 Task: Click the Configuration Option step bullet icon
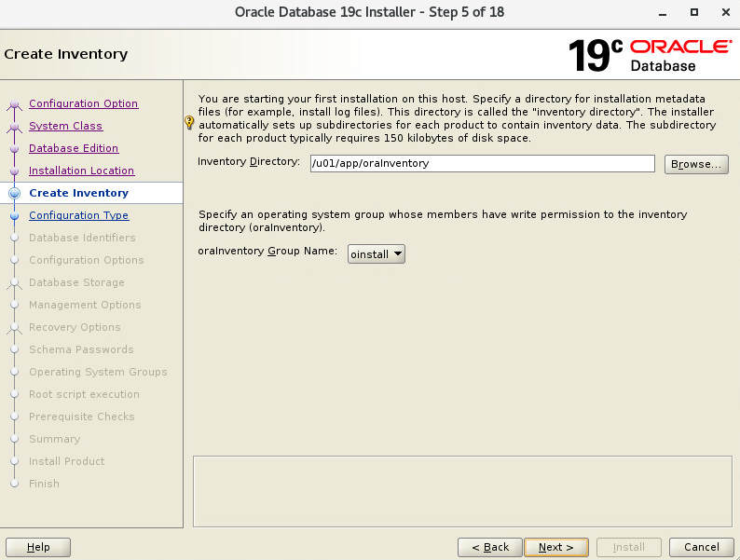15,103
